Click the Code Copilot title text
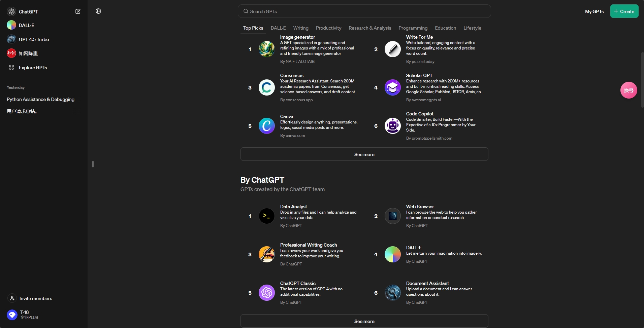This screenshot has width=644, height=328. click(x=420, y=114)
